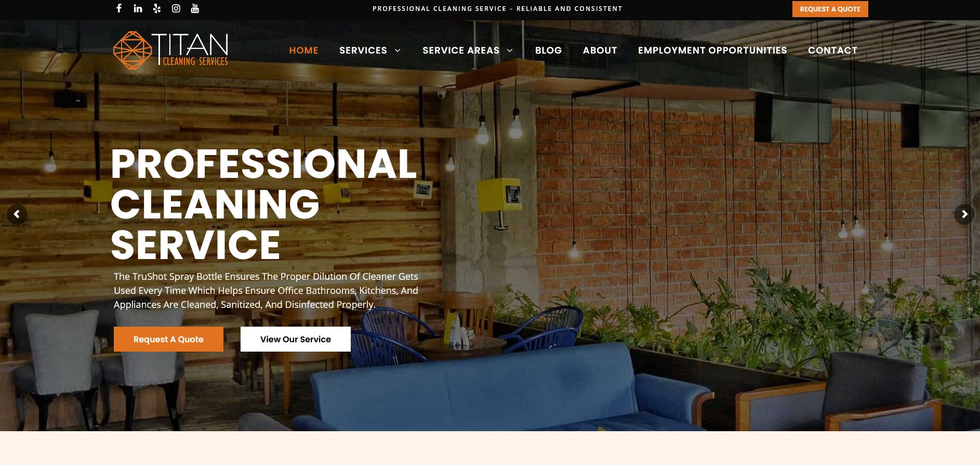Viewport: 980px width, 465px height.
Task: Click the orange hero Request A Quote button
Action: click(168, 339)
